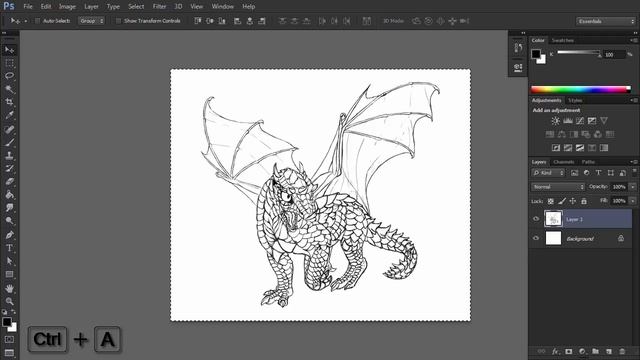Select the Dodge tool
The image size is (640, 360).
tap(9, 221)
